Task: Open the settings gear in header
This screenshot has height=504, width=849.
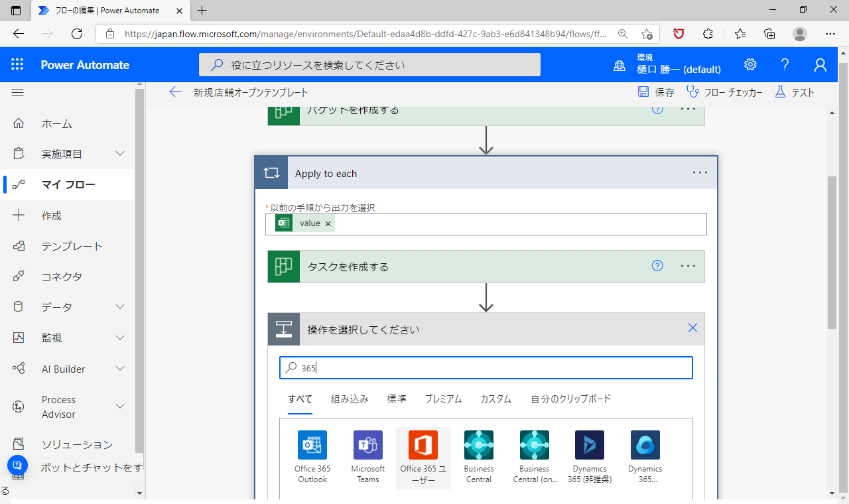Action: 750,64
